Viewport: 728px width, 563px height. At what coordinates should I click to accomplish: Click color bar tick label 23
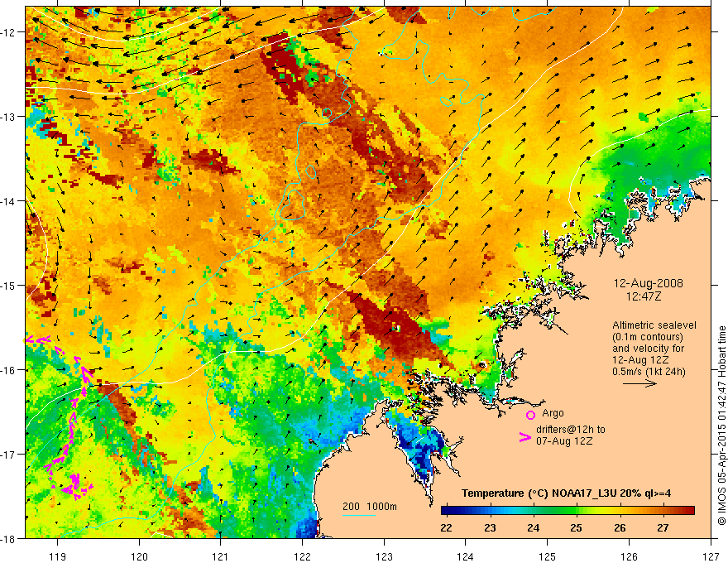(490, 527)
